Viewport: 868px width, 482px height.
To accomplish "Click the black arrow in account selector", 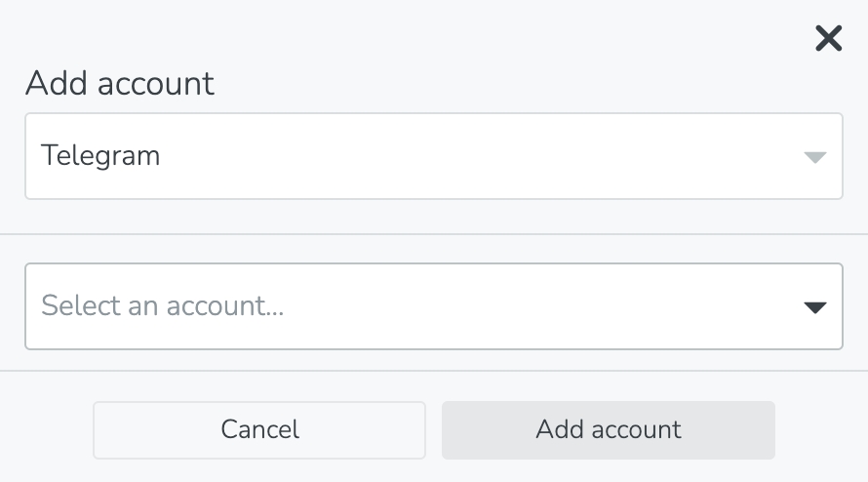I will [815, 307].
